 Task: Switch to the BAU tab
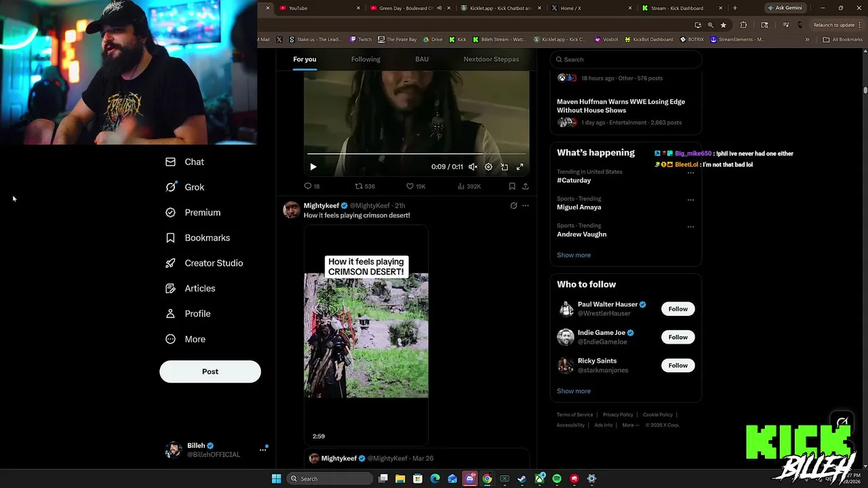coord(422,59)
